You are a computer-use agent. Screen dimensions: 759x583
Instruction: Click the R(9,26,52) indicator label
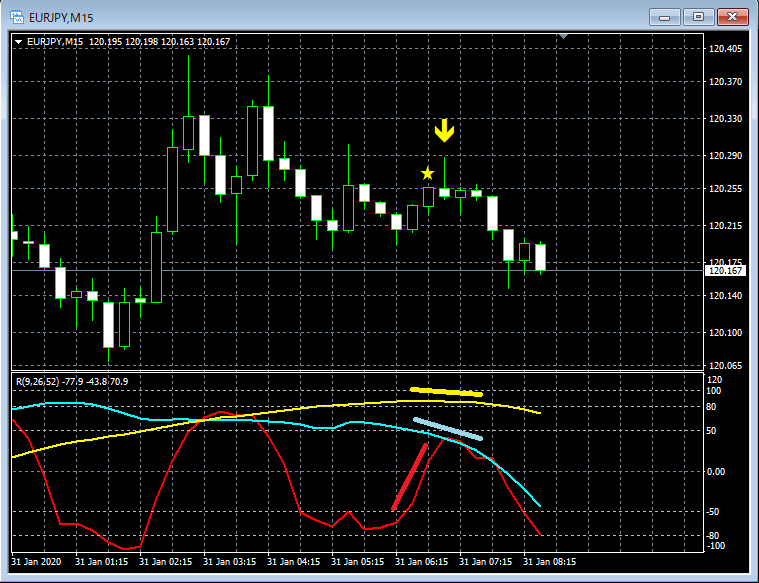[x=72, y=382]
